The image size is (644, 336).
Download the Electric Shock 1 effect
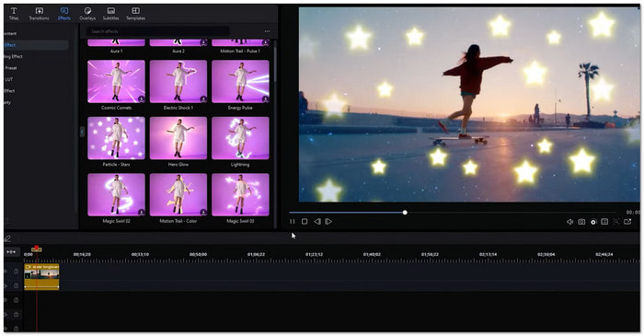(x=203, y=99)
